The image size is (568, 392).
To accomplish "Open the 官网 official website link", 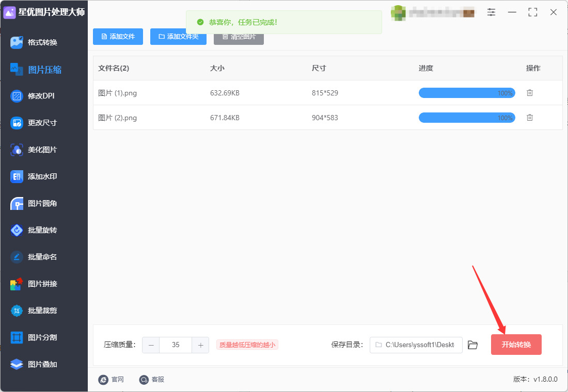I will click(x=111, y=379).
